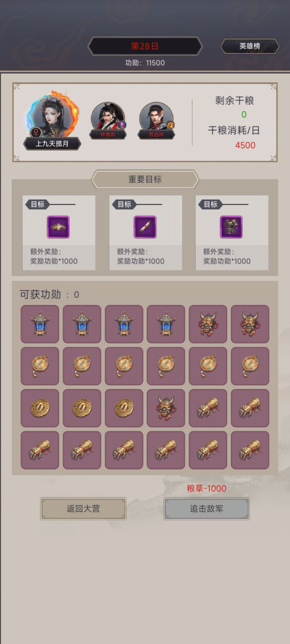Open the second target scroll item icon
Screen dimensions: 290x644
tap(145, 227)
